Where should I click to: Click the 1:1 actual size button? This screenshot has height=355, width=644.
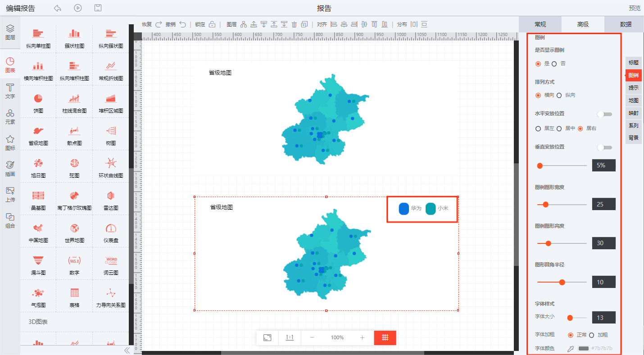point(290,337)
